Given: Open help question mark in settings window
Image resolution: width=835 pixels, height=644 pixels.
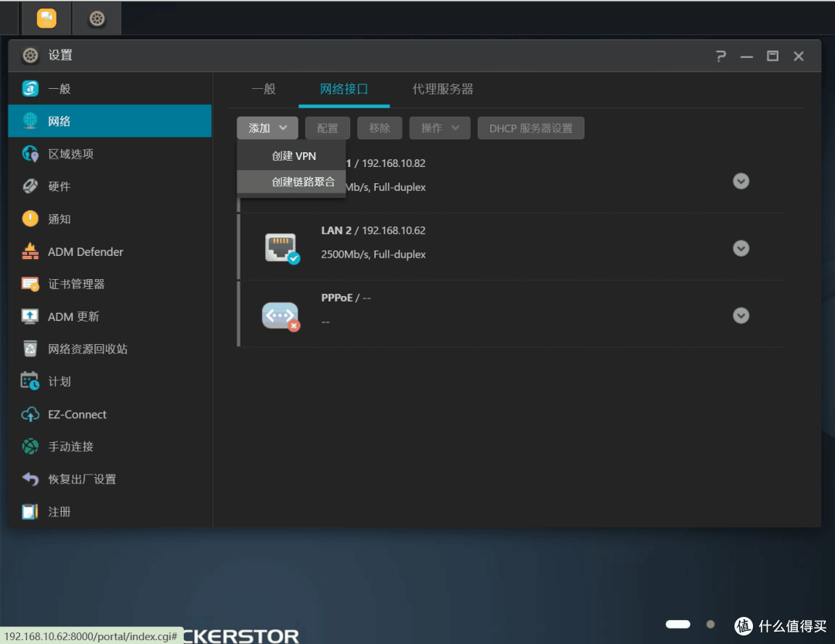Looking at the screenshot, I should click(x=721, y=56).
